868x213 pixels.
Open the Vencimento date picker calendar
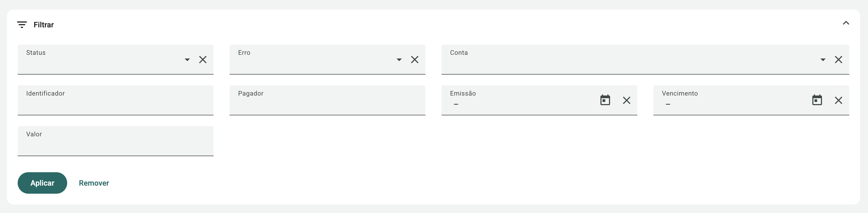pos(817,100)
